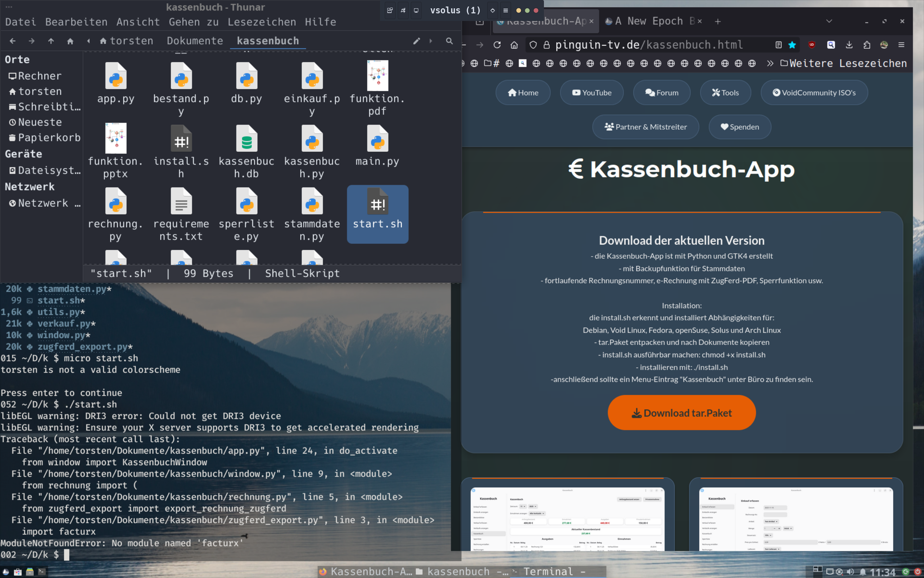Open the Weitere Lesezeichen folder
The image size is (924, 578).
click(844, 63)
